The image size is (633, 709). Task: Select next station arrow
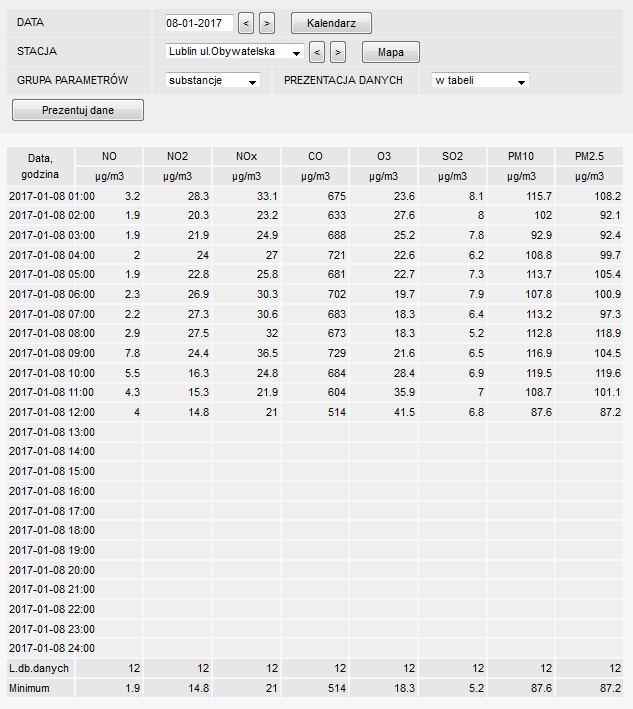338,52
